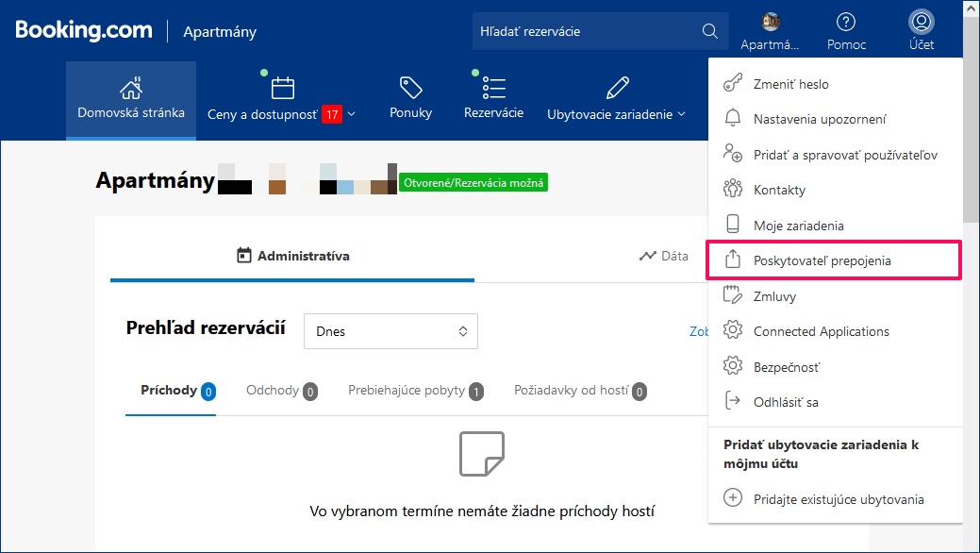The width and height of the screenshot is (980, 553).
Task: Click the property thumbnail Apartmá...
Action: click(771, 22)
